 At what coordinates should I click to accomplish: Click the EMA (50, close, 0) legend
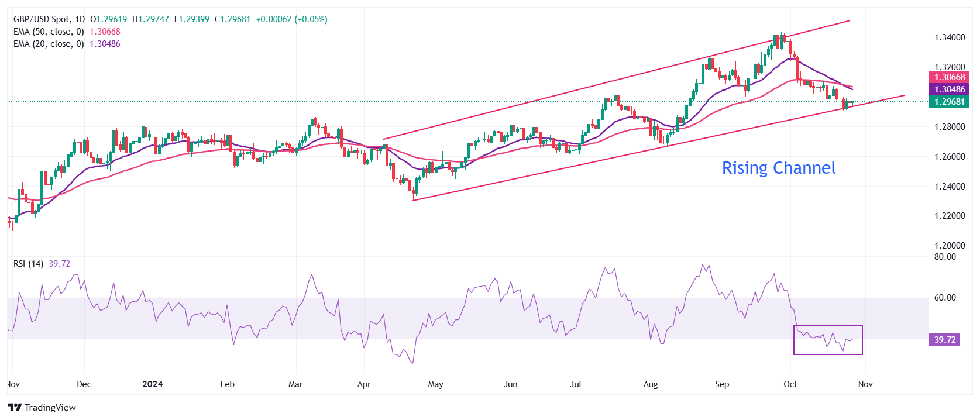[49, 32]
